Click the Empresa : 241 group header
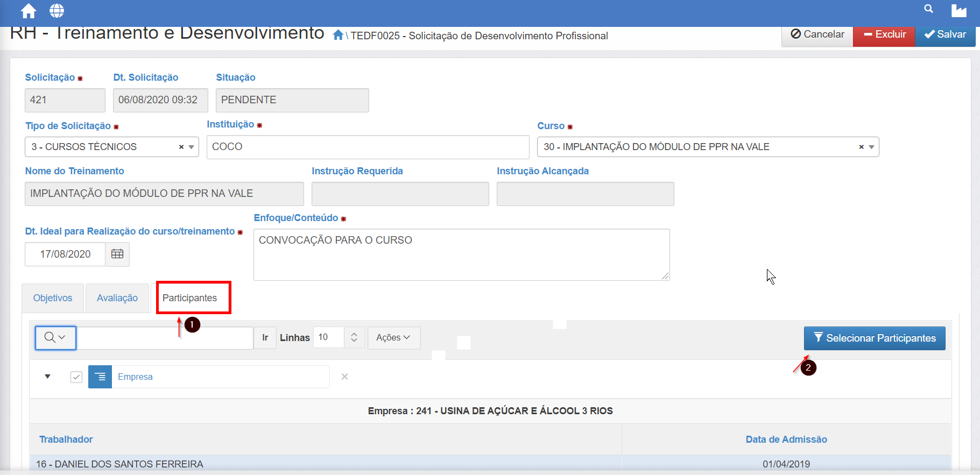 coord(490,411)
